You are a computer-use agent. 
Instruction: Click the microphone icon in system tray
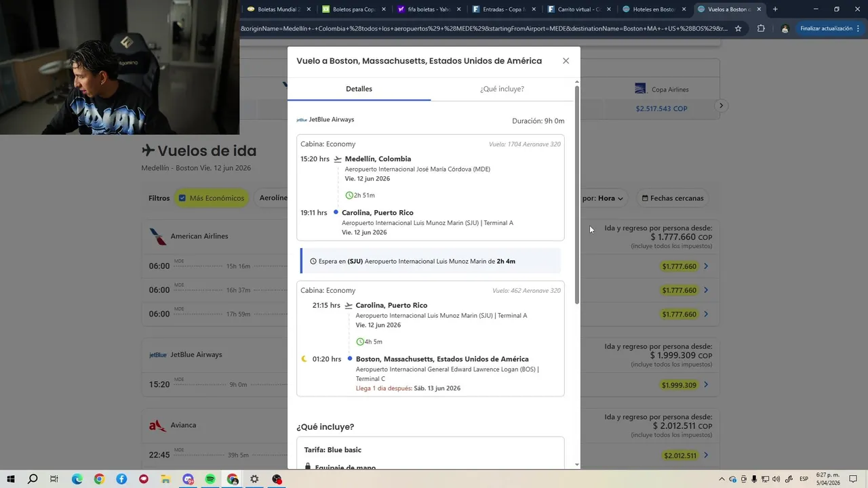[x=754, y=479]
